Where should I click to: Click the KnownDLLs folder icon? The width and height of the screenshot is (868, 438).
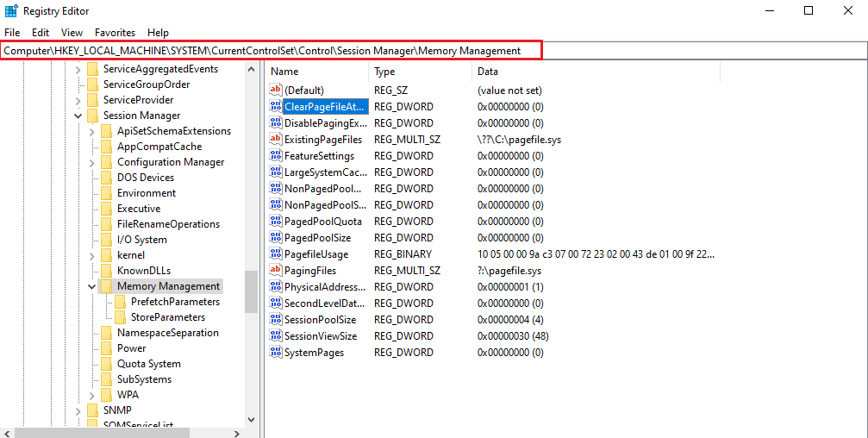click(106, 271)
